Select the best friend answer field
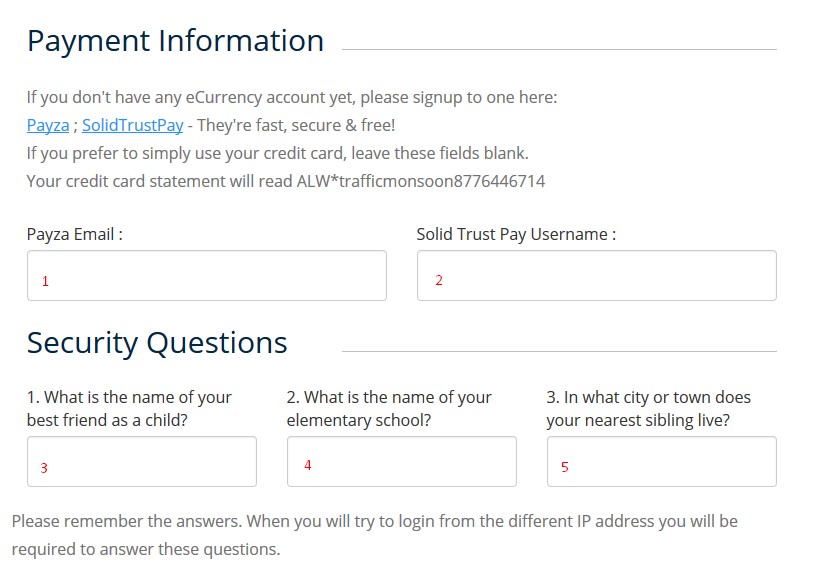 point(141,462)
